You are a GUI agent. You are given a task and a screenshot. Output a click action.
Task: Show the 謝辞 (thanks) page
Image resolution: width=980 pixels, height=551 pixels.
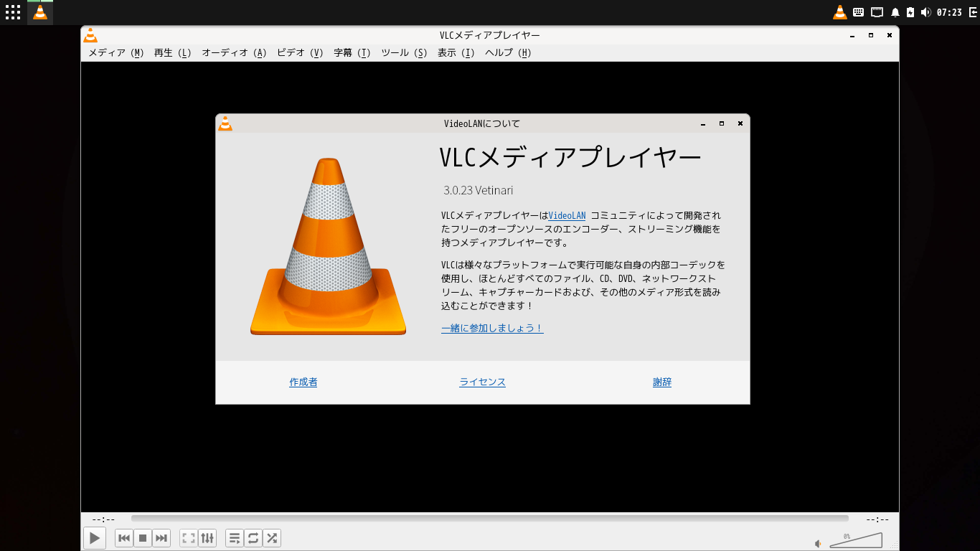662,382
